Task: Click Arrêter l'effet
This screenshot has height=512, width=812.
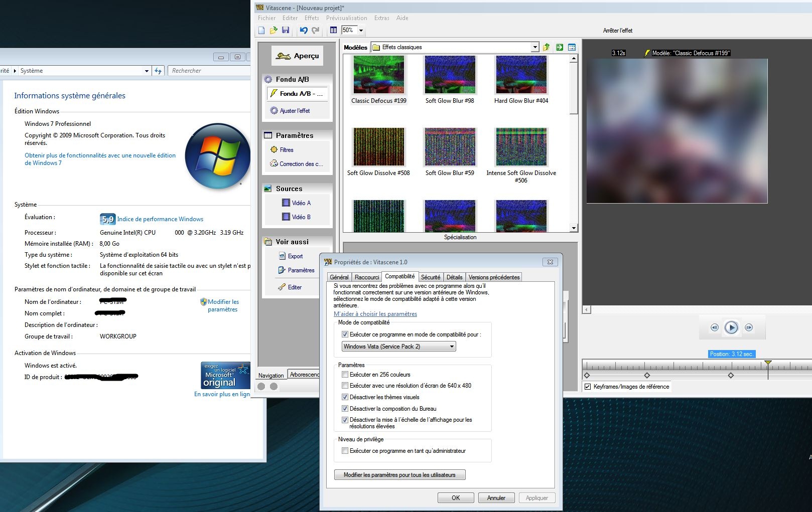Action: coord(618,31)
